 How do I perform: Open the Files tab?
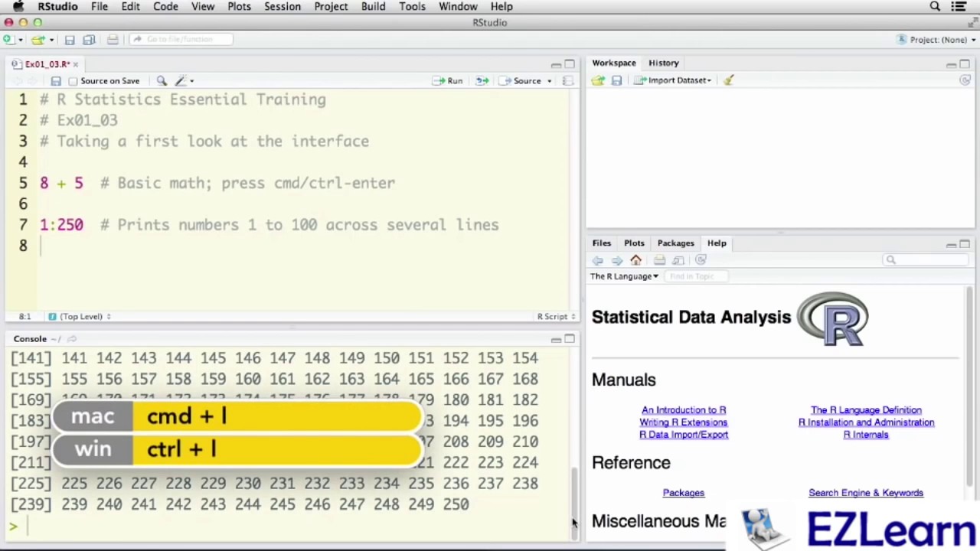602,243
